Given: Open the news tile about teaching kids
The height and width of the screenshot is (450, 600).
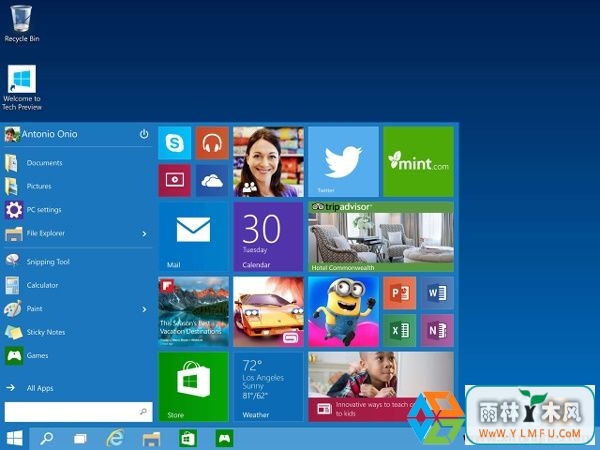Looking at the screenshot, I should click(381, 386).
